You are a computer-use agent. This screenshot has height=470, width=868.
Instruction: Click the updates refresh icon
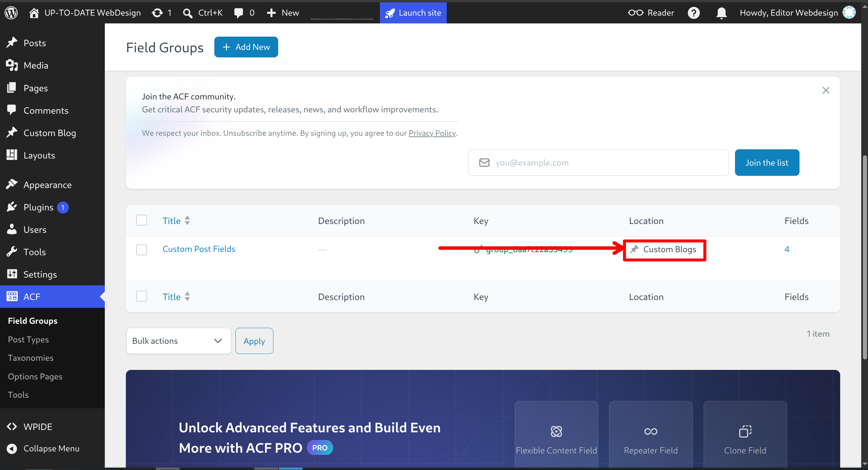[x=157, y=13]
